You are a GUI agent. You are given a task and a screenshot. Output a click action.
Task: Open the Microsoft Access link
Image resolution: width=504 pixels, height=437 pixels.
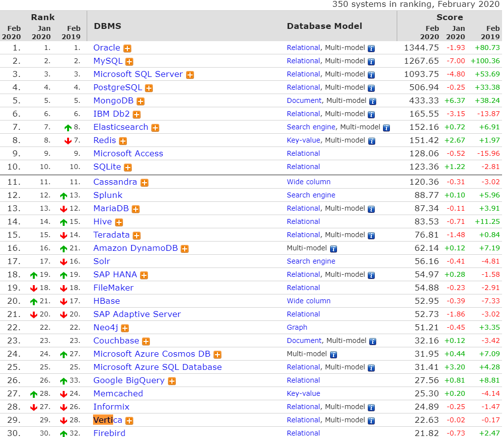click(128, 153)
